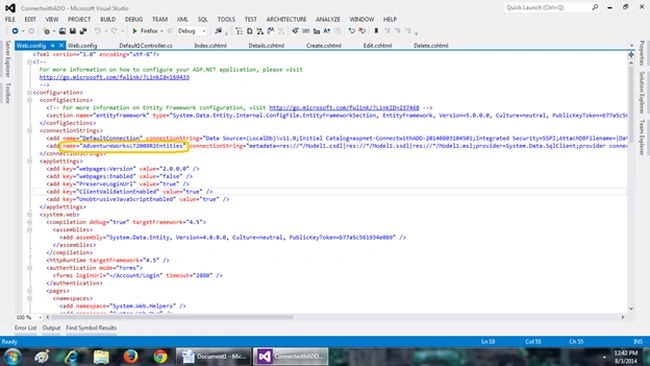The height and width of the screenshot is (366, 650).
Task: Click the Quick Launch search magnifier icon
Action: (x=595, y=7)
